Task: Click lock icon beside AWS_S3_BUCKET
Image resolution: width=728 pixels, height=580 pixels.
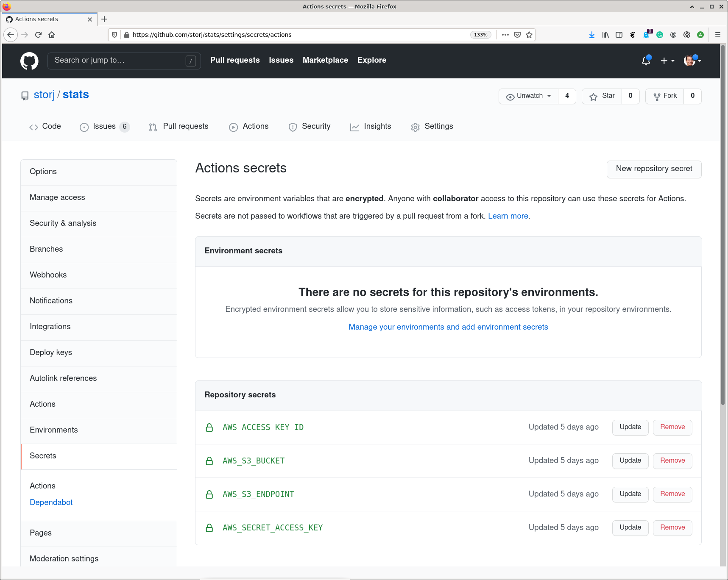Action: coord(209,461)
